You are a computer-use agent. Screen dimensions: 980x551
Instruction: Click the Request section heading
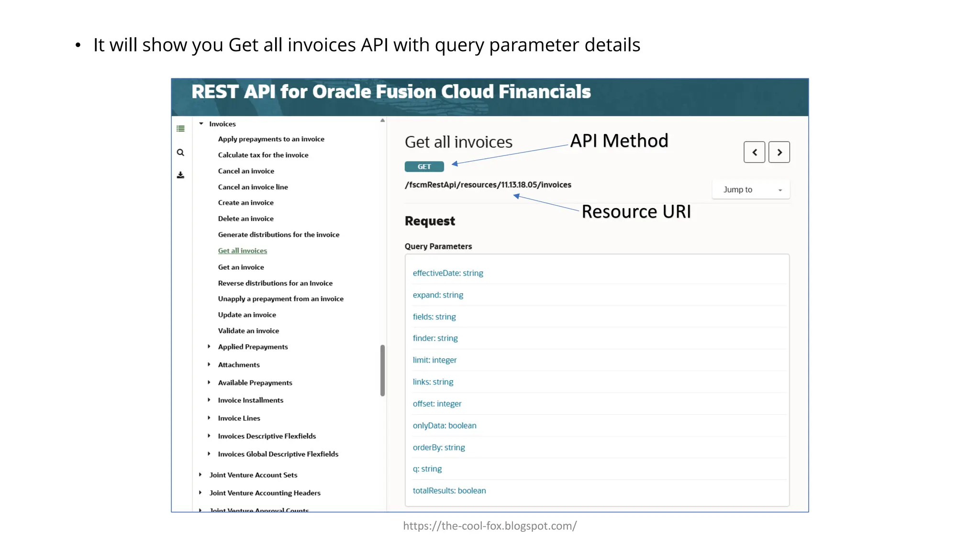430,221
